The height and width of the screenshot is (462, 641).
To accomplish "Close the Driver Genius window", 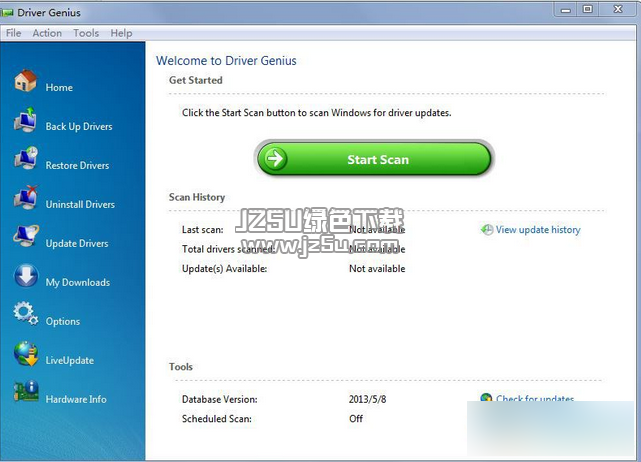I will tap(618, 9).
